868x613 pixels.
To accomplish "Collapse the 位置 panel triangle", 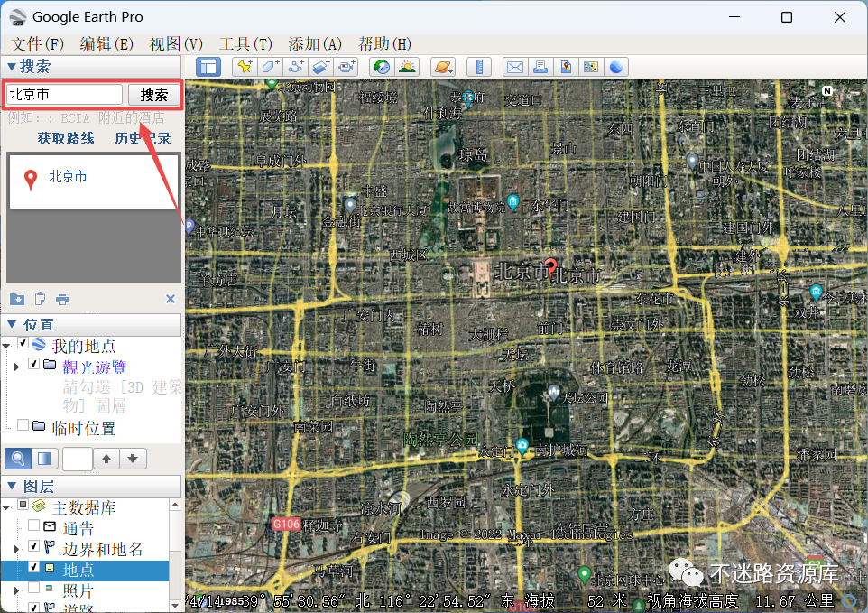I will [x=11, y=324].
